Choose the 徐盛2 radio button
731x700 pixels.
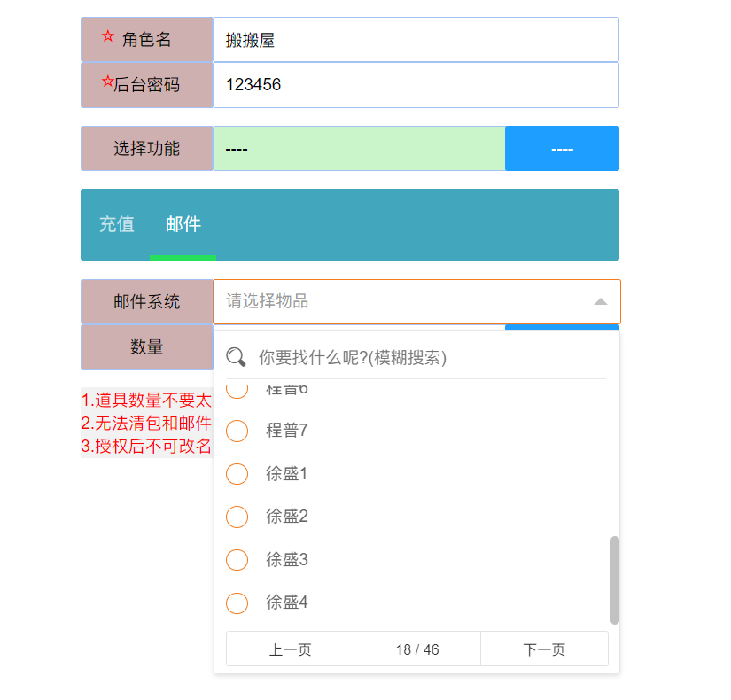coord(237,517)
